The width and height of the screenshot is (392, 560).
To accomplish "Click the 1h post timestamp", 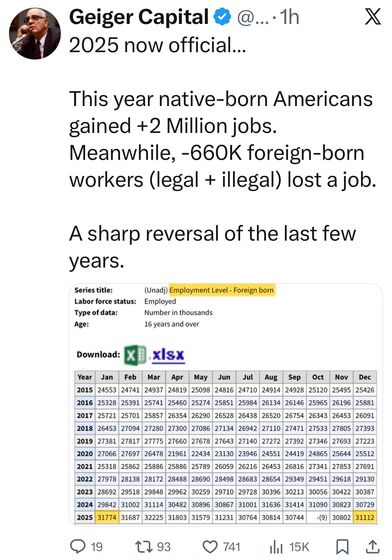I will pyautogui.click(x=289, y=17).
